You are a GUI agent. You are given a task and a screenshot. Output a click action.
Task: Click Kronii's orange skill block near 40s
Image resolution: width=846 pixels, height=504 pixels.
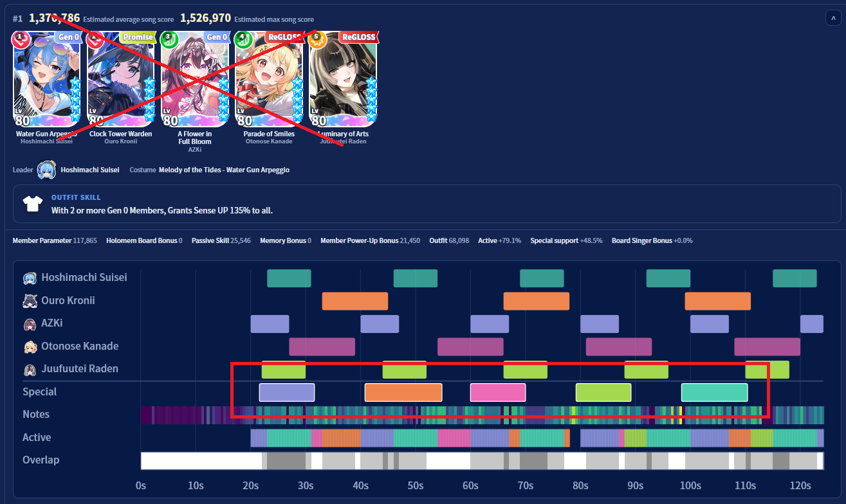(x=355, y=301)
